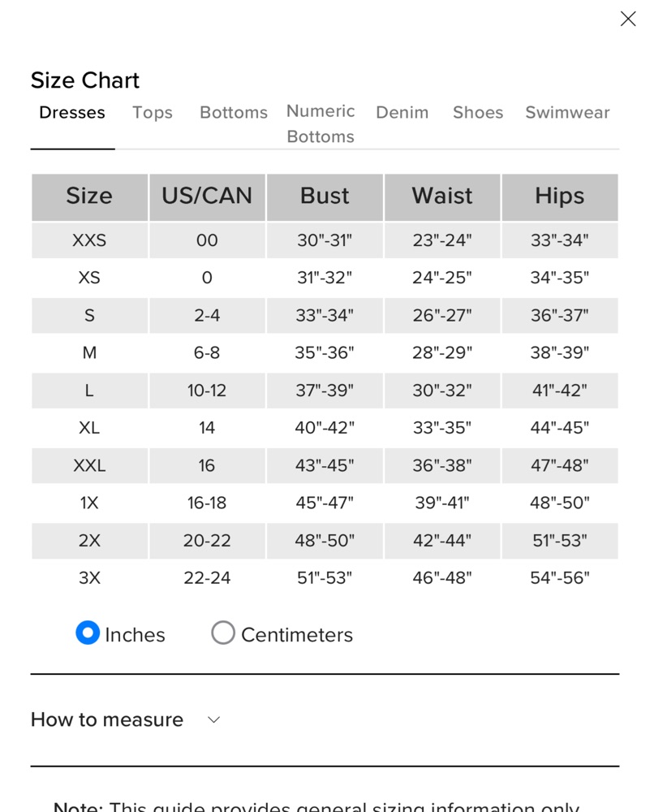Click the Bust column header
This screenshot has height=812, width=650.
pyautogui.click(x=325, y=197)
